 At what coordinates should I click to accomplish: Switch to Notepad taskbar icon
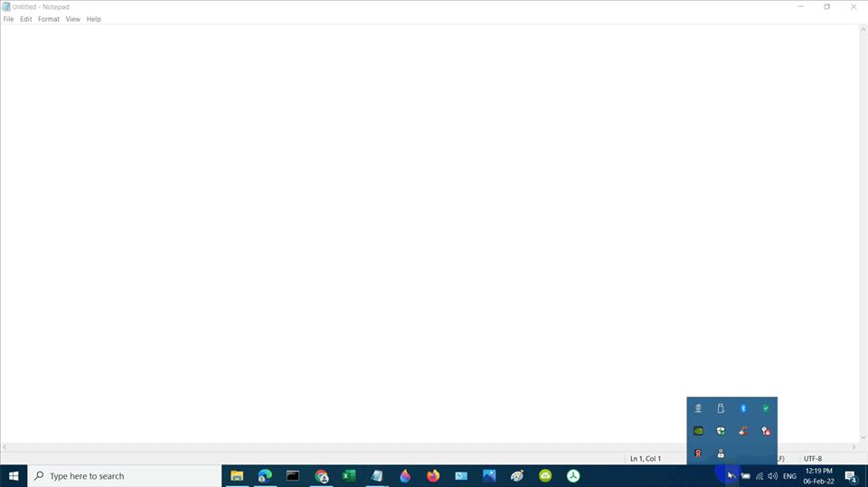tap(377, 475)
